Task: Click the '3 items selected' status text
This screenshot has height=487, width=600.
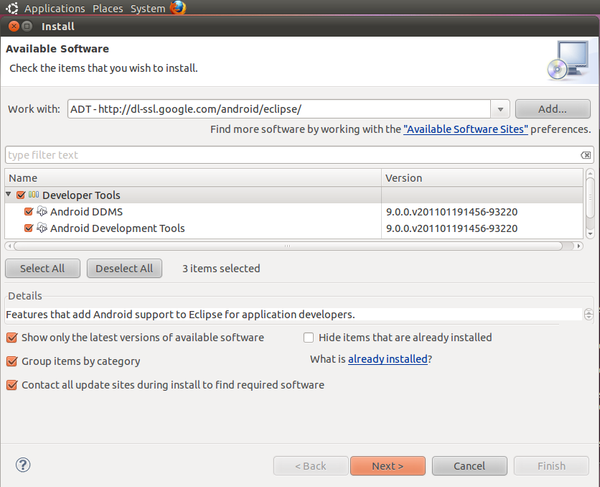Action: tap(221, 269)
